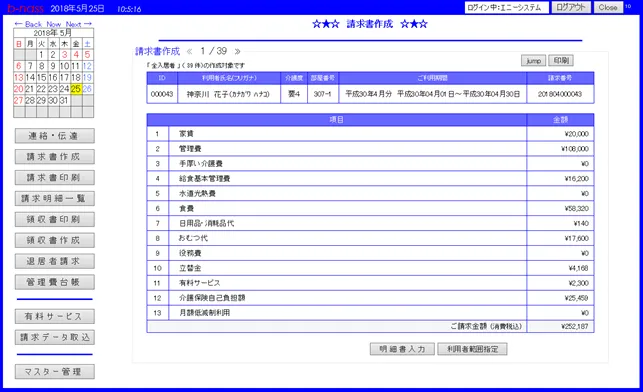Open 管理費台帳 sidebar button
The width and height of the screenshot is (643, 392).
click(x=55, y=283)
